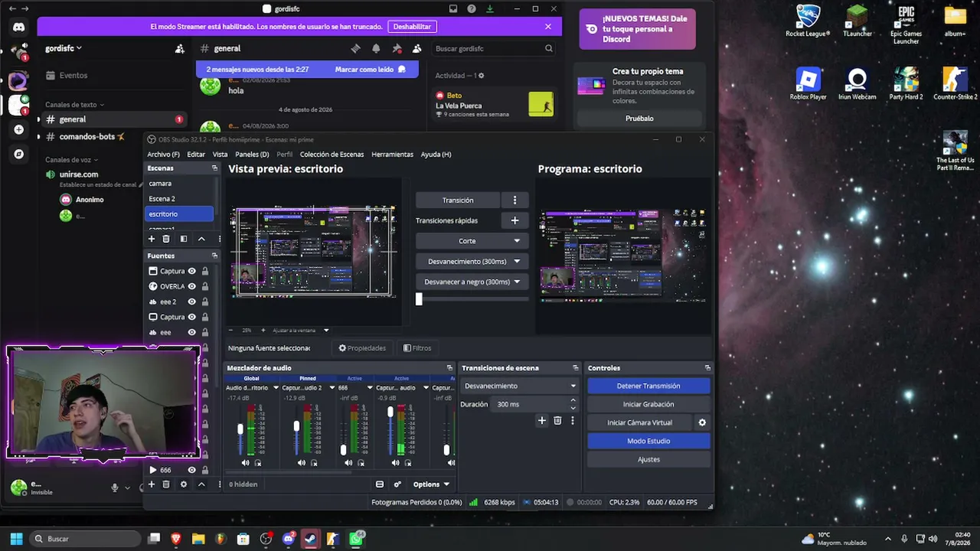980x551 pixels.
Task: Open mixer Options dropdown
Action: [431, 484]
